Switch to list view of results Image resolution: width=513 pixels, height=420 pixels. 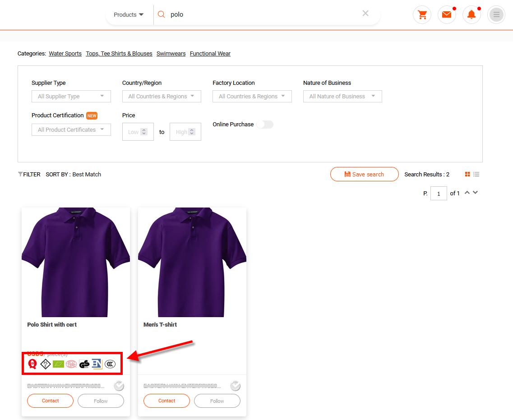pos(476,174)
